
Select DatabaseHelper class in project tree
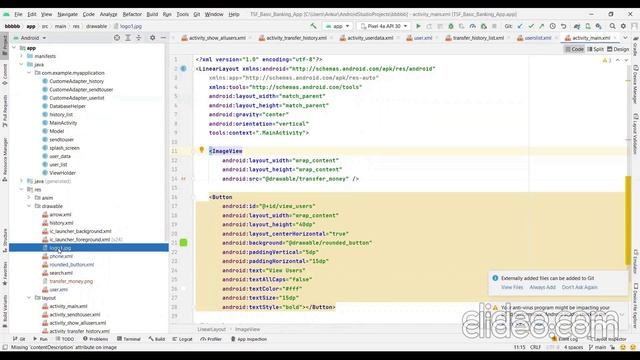tap(67, 106)
